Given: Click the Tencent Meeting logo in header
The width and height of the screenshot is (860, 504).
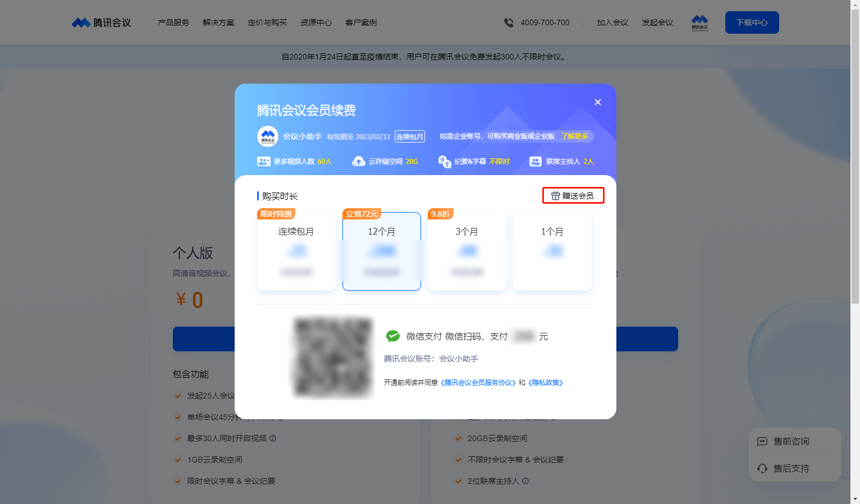Looking at the screenshot, I should point(102,22).
